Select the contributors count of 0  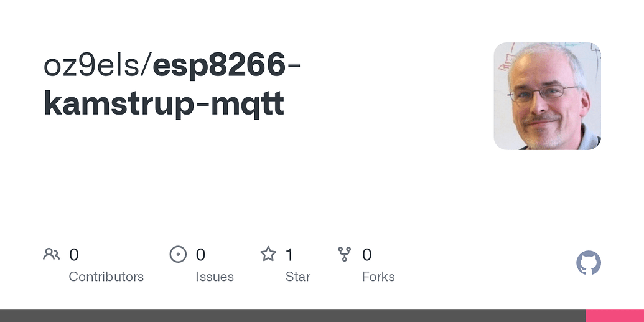click(74, 255)
